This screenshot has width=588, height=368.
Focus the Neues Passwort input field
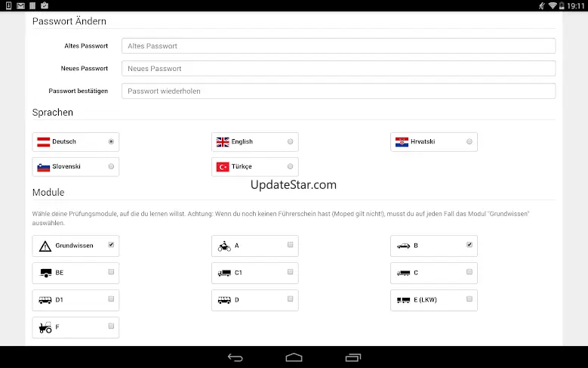click(338, 68)
